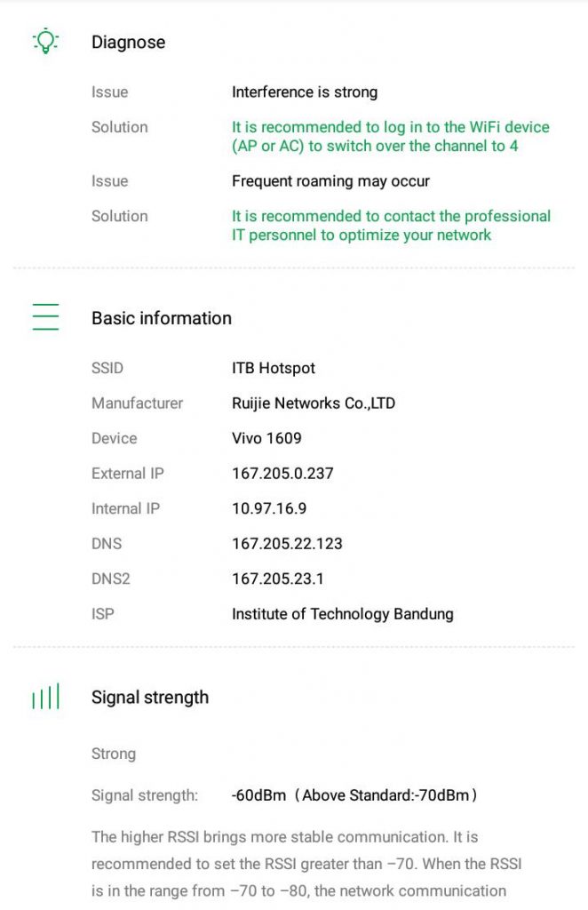Open the Diagnose section heading
This screenshot has width=588, height=910.
point(128,43)
